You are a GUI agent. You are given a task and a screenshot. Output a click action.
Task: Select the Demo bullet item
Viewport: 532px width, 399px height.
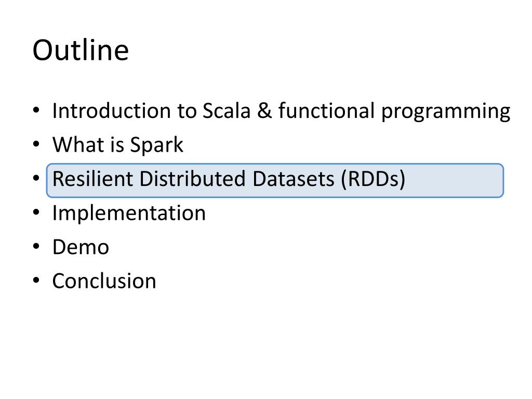tap(81, 247)
